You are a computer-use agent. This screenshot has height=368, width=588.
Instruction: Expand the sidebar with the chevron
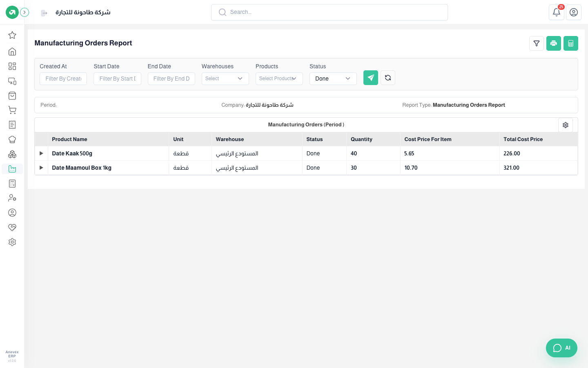point(24,12)
